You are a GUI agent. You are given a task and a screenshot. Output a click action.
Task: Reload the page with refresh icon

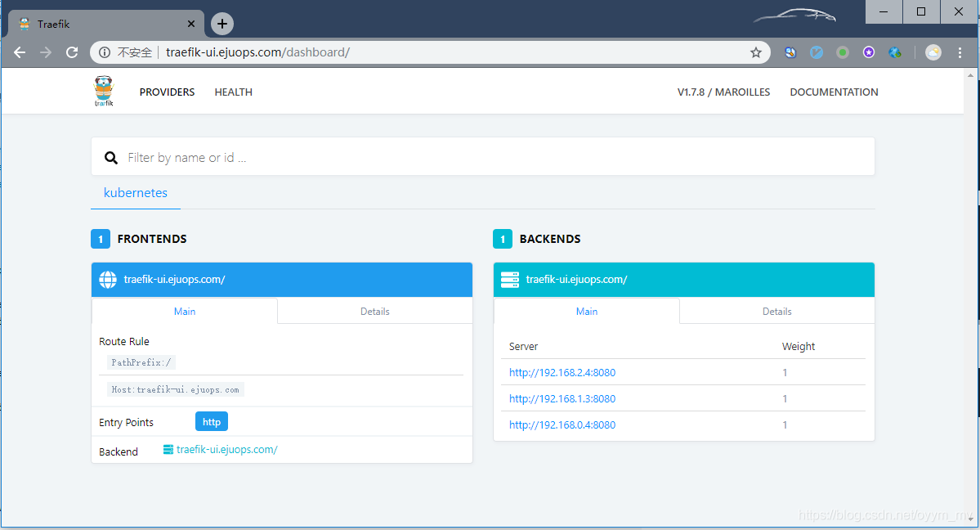coord(72,52)
